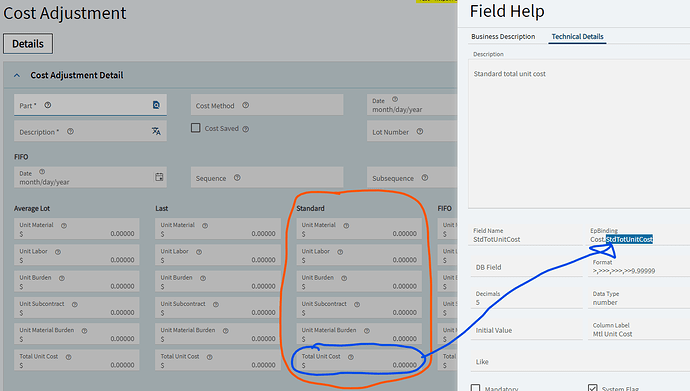Click Standard Unit Labor value field
The height and width of the screenshot is (391, 690).
coord(359,255)
